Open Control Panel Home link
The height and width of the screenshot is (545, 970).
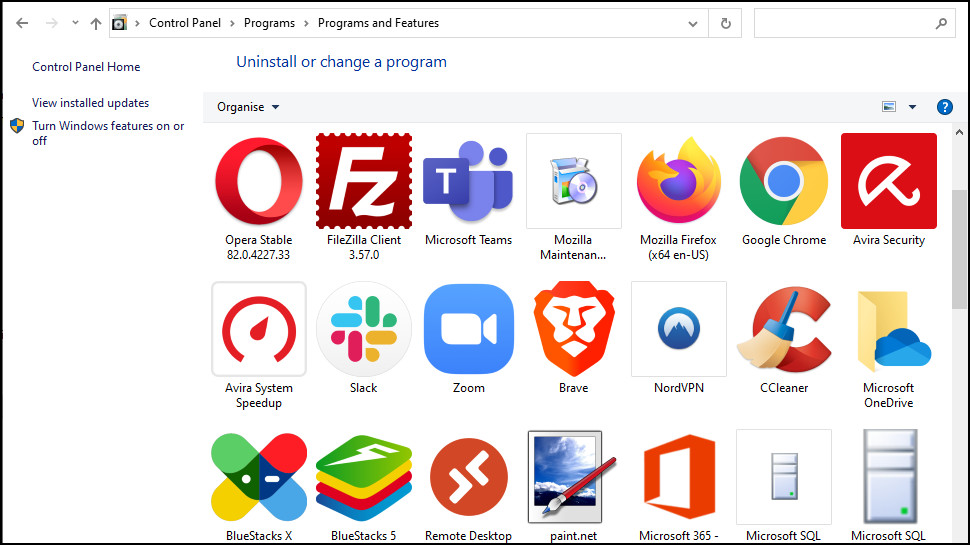pos(86,67)
